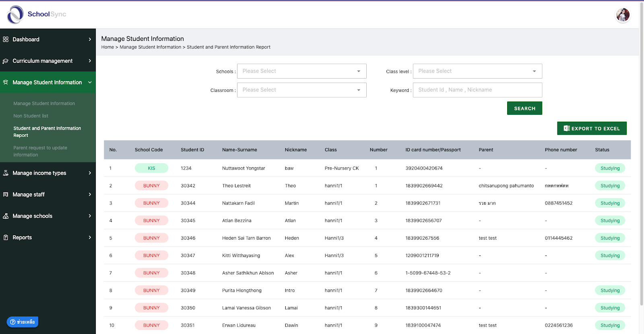
Task: Click the Dashboard grid icon
Action: click(x=6, y=39)
